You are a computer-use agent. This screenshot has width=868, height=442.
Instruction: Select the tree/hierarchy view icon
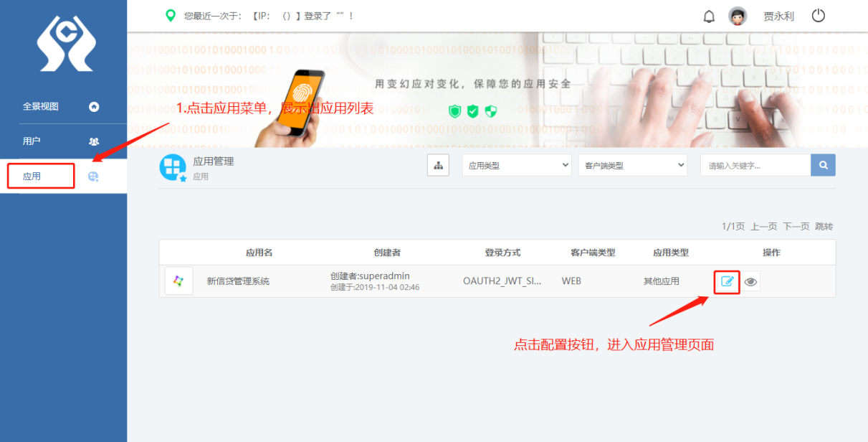point(438,164)
